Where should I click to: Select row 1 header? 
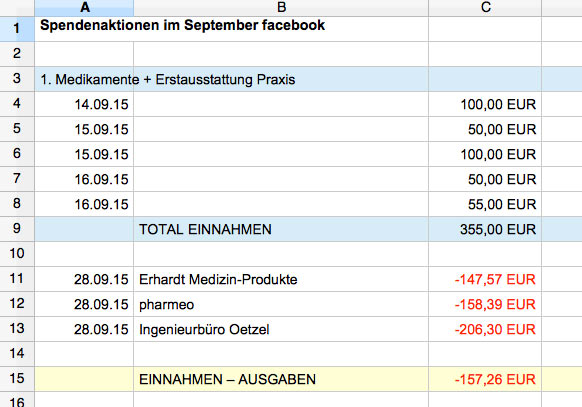[17, 29]
